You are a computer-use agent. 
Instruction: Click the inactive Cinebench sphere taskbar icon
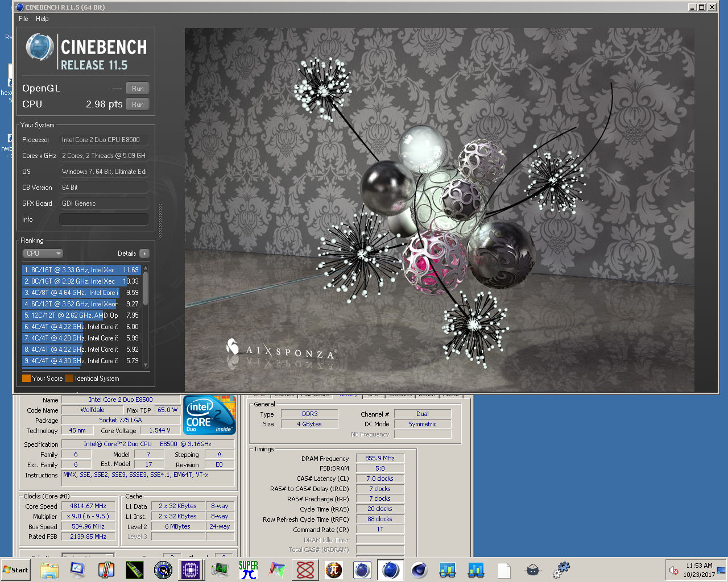tap(362, 570)
